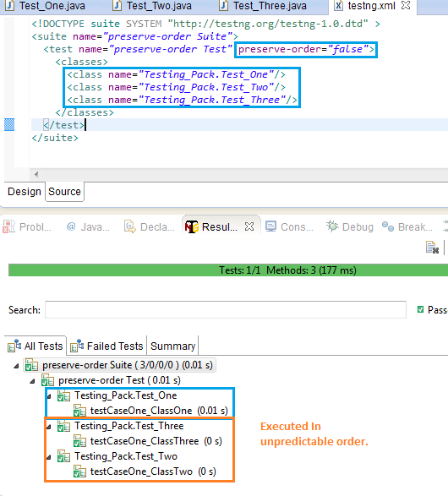Viewport: 448px width, 496px height.
Task: Click the TestNG logo icon
Action: point(192,226)
